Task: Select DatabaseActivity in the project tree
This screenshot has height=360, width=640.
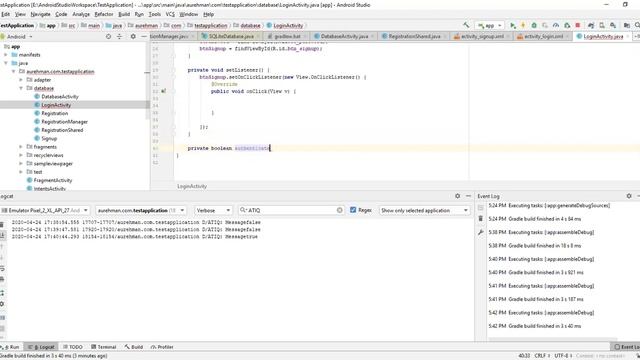Action: (60, 96)
